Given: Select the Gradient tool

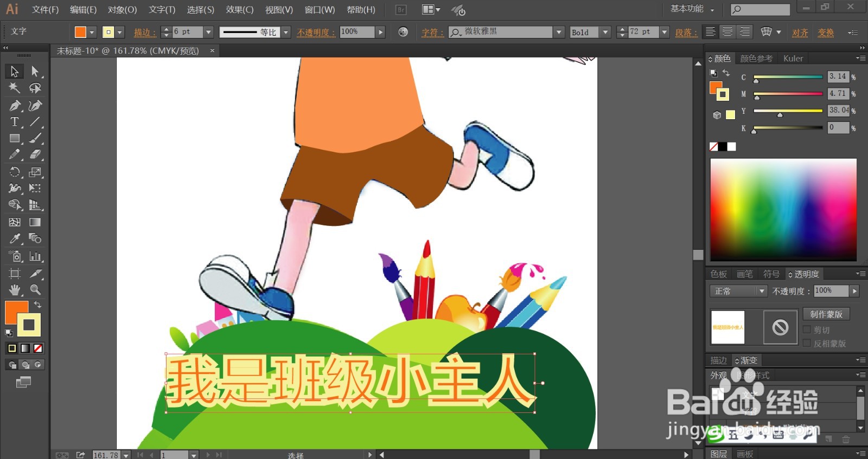Looking at the screenshot, I should 35,222.
